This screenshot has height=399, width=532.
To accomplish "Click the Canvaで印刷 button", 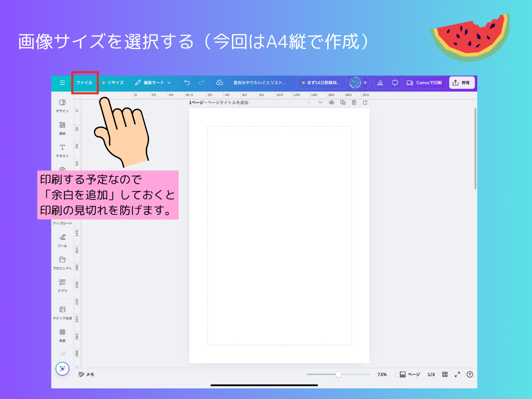I will coord(427,82).
